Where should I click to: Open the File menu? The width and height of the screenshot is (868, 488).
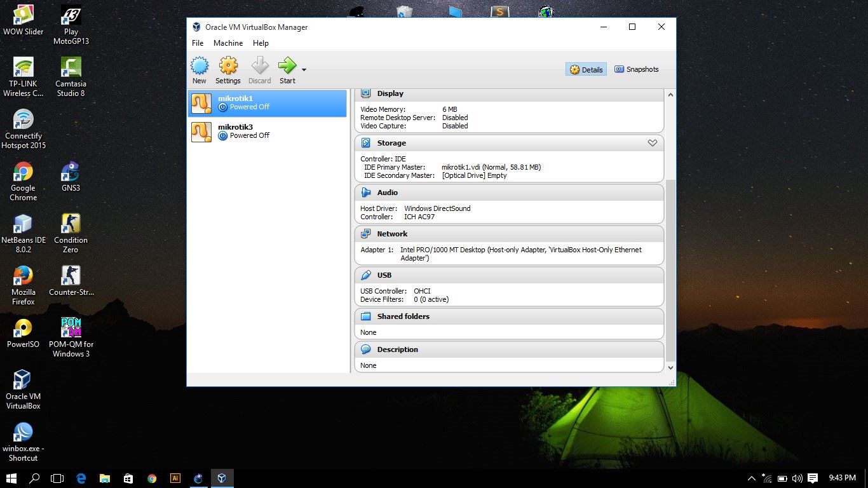point(198,43)
